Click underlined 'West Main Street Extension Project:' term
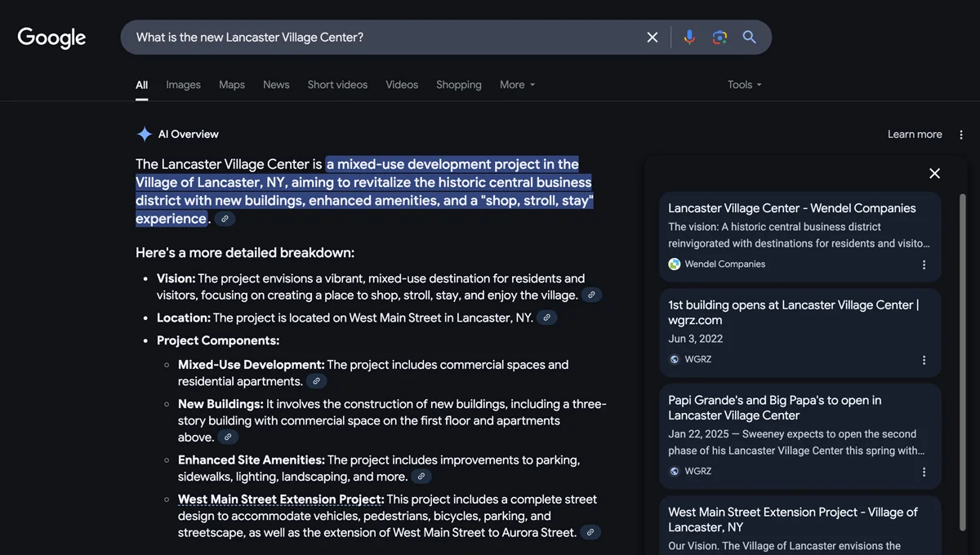 (281, 499)
